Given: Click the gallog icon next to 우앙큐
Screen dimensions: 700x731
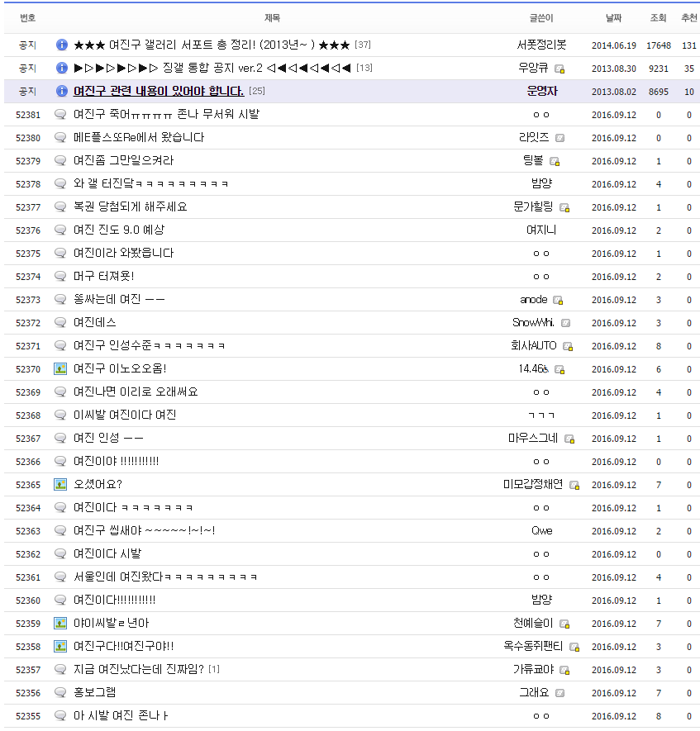Looking at the screenshot, I should (x=560, y=69).
